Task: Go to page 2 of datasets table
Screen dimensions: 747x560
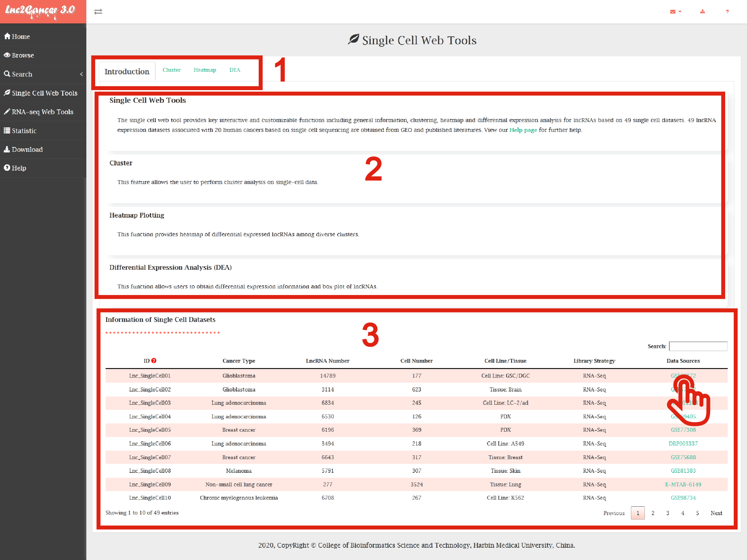Action: [x=652, y=513]
